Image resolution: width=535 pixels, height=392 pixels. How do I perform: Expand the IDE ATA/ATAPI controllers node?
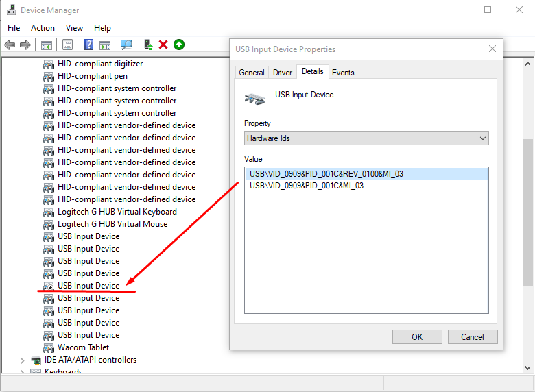[x=23, y=360]
